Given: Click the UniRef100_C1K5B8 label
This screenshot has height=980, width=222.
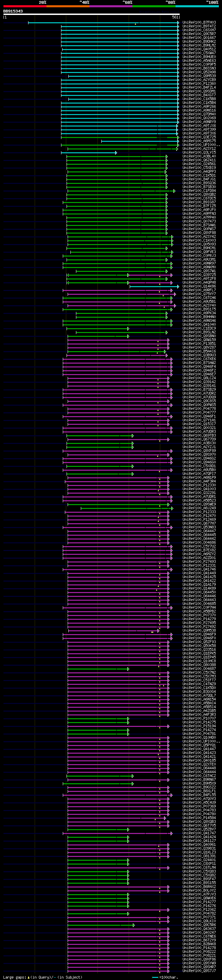Looking at the screenshot, I should click(x=199, y=99).
